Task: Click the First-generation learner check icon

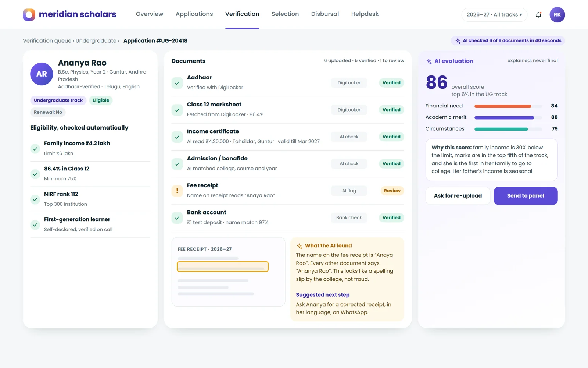Action: coord(35,224)
